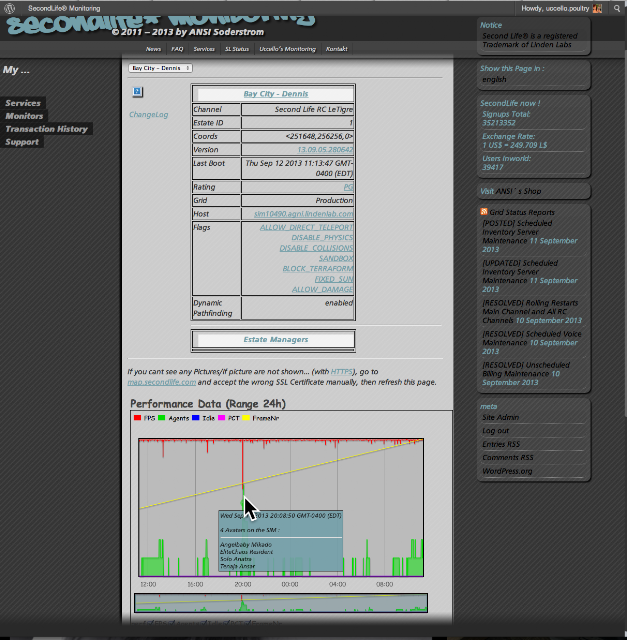Click the Bay City - Dennis table heading link
This screenshot has height=640, width=627.
[276, 94]
